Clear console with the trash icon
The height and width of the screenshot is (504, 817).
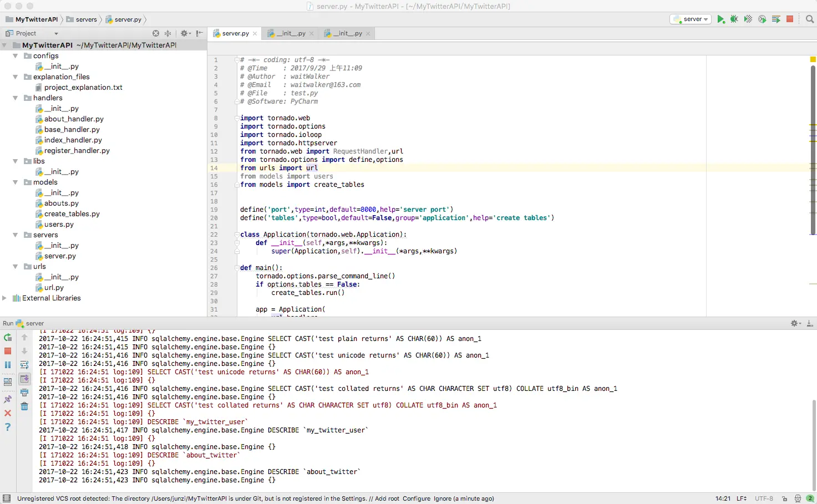(24, 406)
